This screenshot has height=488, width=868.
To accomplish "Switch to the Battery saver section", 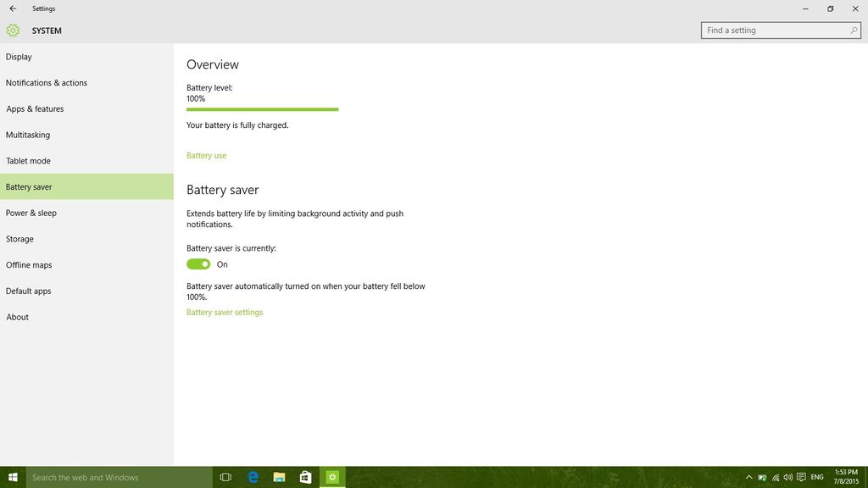I will tap(31, 186).
